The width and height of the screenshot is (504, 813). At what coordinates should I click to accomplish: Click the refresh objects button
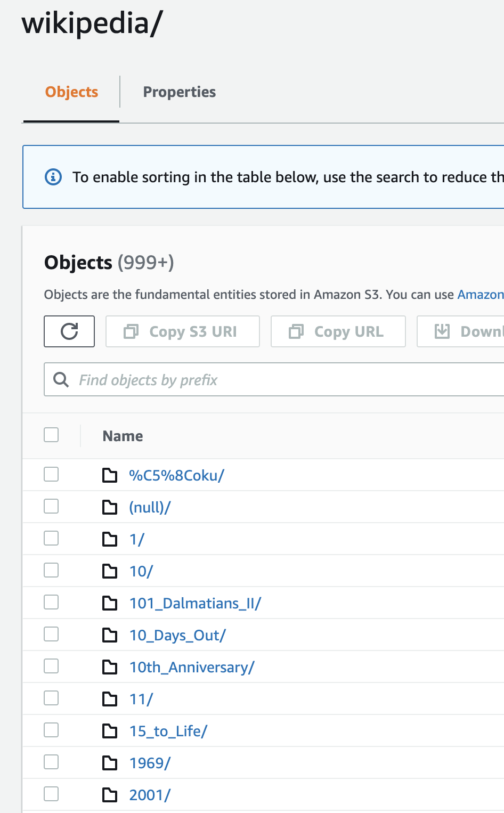click(x=69, y=331)
